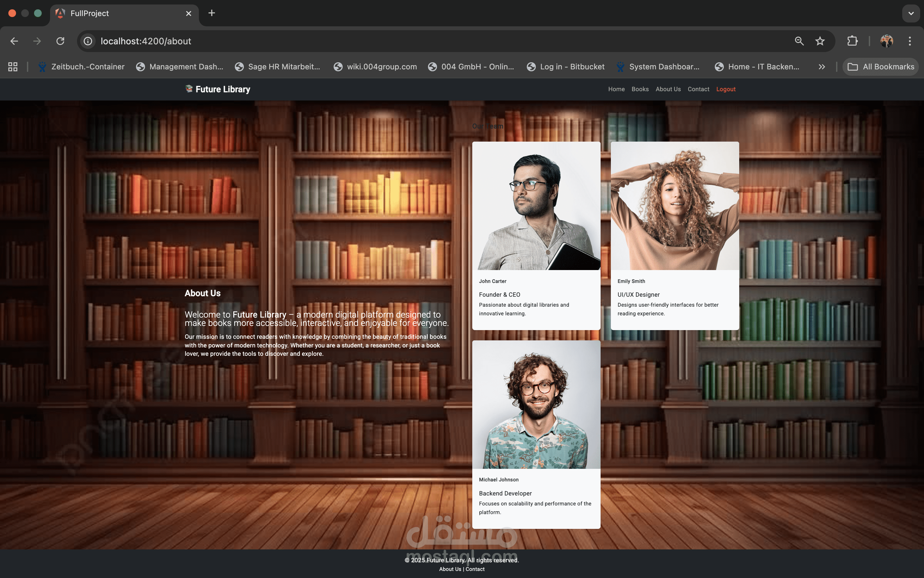The image size is (924, 578).
Task: Open Management Dash bookmark
Action: point(179,66)
